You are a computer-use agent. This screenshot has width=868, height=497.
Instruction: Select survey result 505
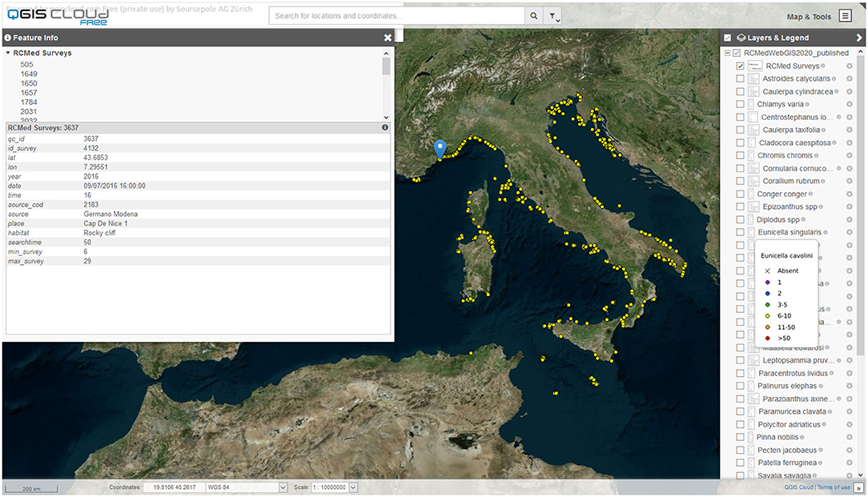(x=26, y=65)
